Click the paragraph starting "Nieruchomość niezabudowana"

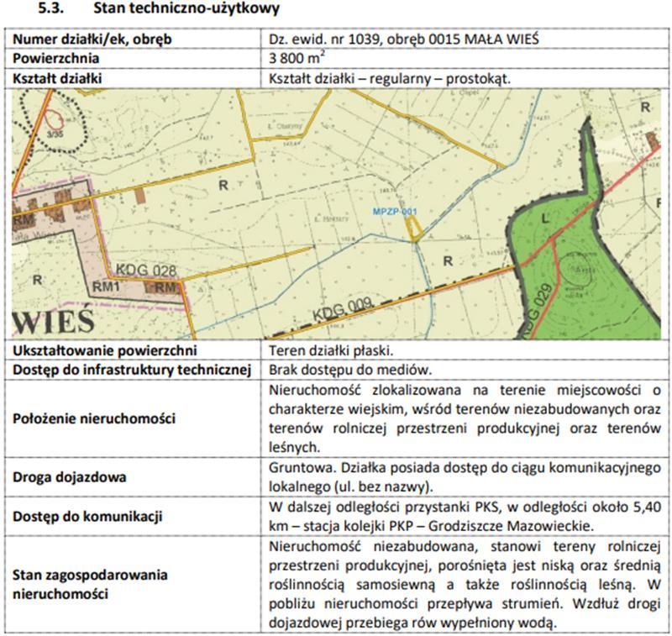click(x=465, y=584)
